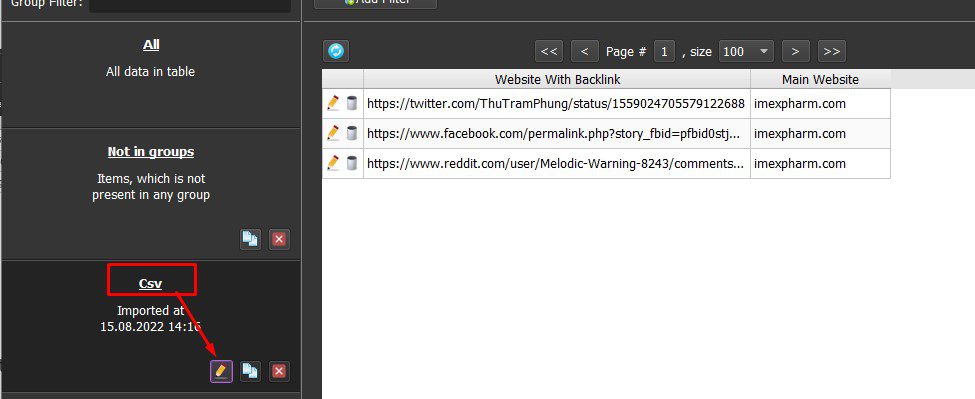The height and width of the screenshot is (399, 975).
Task: Add a new filter
Action: tap(376, 3)
